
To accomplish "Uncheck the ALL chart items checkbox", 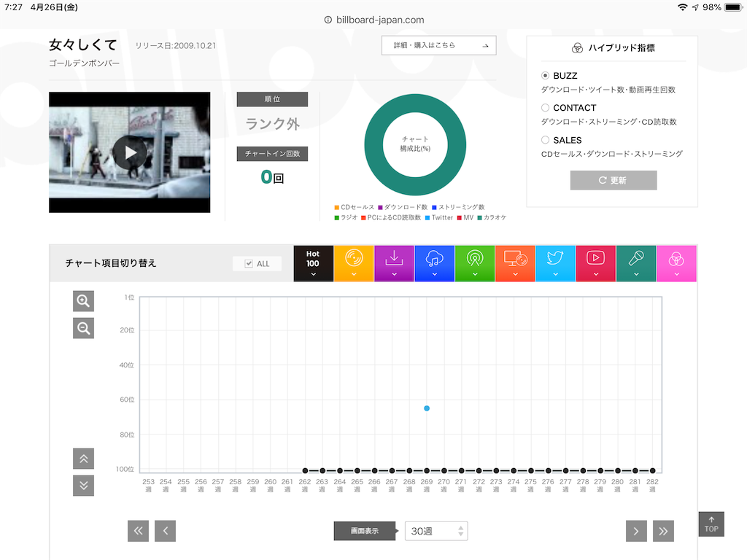I will (x=249, y=263).
